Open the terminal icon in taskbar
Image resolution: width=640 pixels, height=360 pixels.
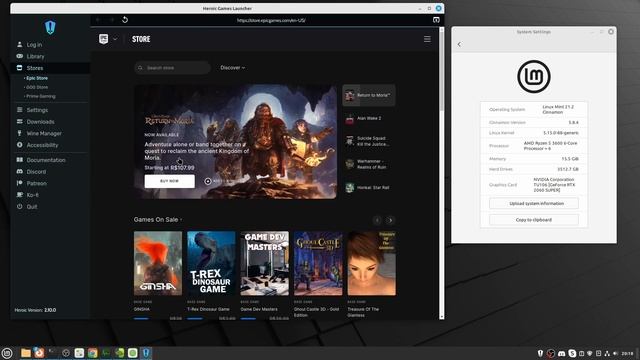tap(52, 353)
